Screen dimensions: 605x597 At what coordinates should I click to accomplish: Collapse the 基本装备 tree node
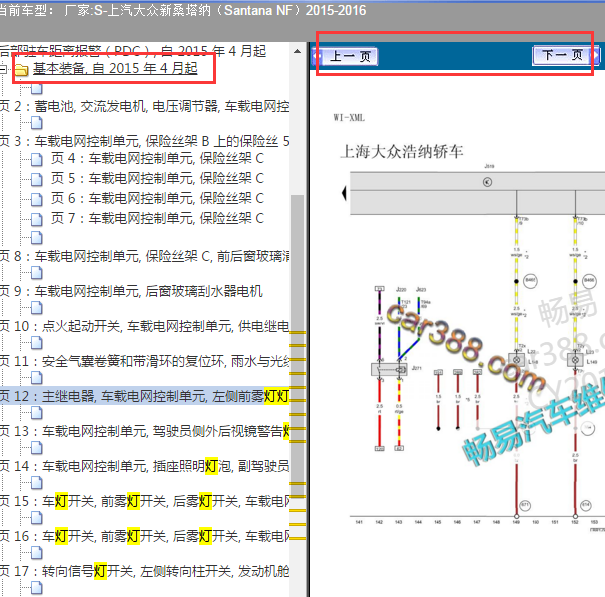tap(2, 69)
